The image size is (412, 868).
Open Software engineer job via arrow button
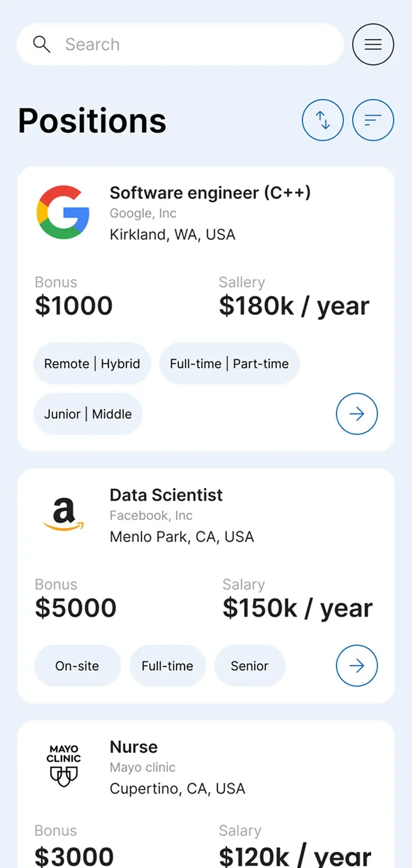(357, 414)
